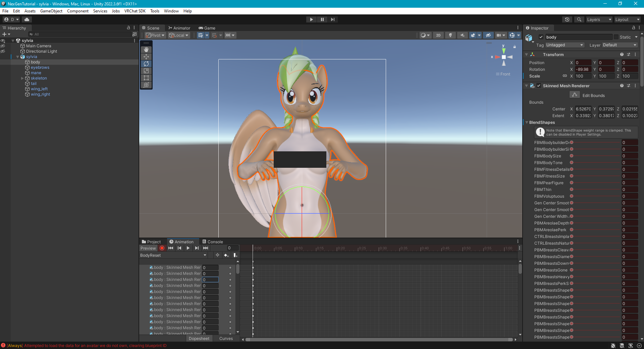Open the Local handle rotation dropdown
644x349 pixels.
[x=179, y=35]
